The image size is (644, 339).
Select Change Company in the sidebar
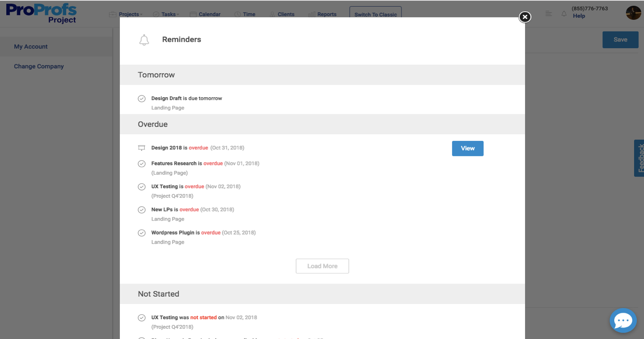39,66
